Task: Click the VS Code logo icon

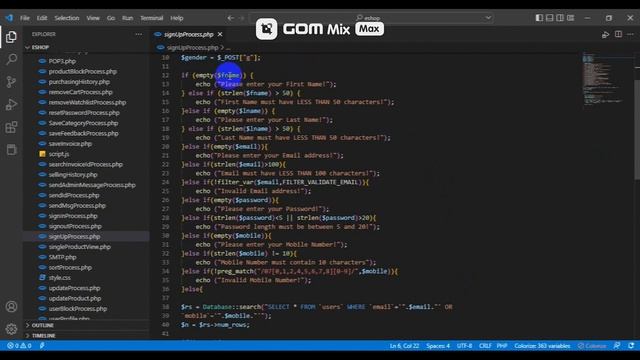Action: 9,18
